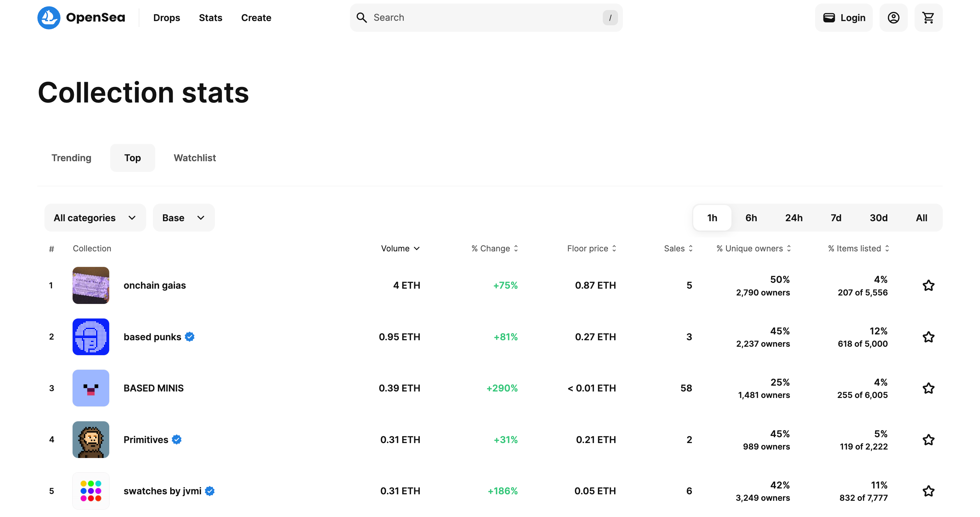This screenshot has height=517, width=980.
Task: Select the 24h time range
Action: 794,218
